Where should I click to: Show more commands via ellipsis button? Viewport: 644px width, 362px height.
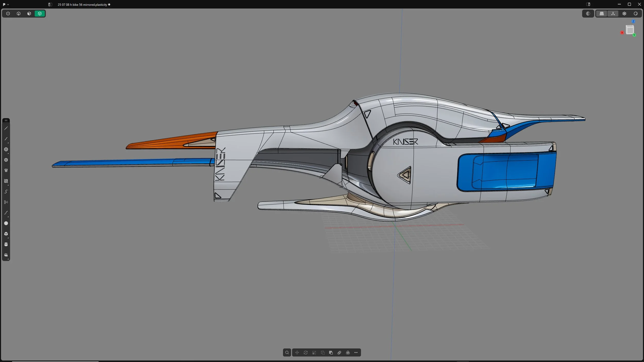point(356,352)
